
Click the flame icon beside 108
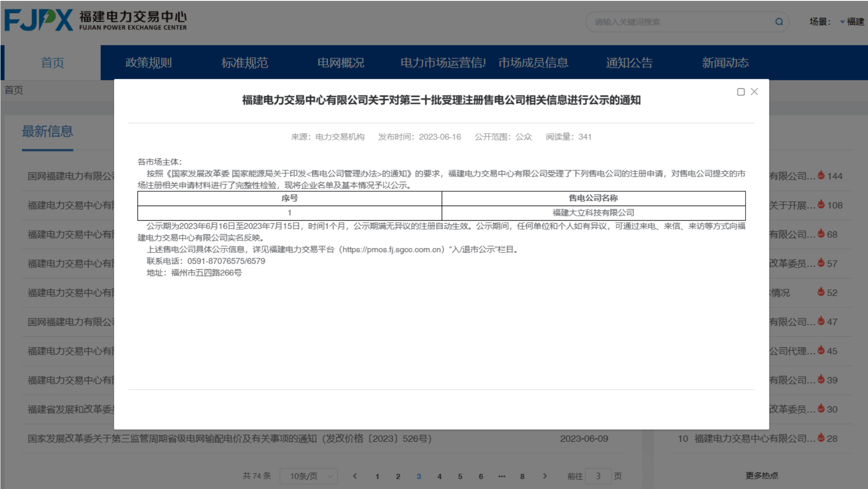tap(821, 204)
